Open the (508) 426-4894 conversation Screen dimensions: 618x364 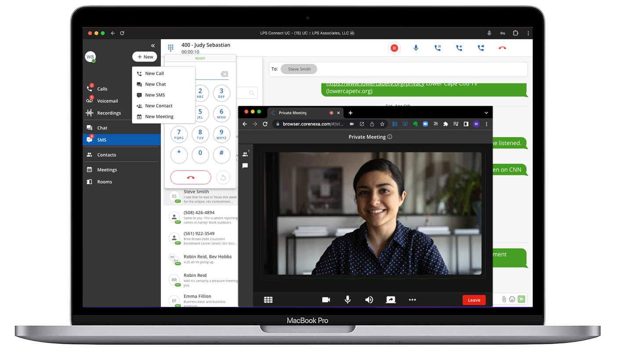coord(201,217)
